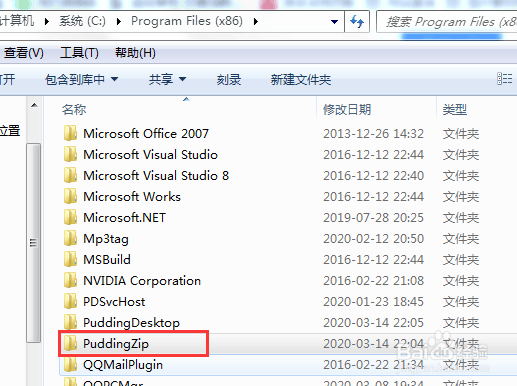The image size is (517, 386).
Task: Sort by 修改日期 column header
Action: [347, 109]
